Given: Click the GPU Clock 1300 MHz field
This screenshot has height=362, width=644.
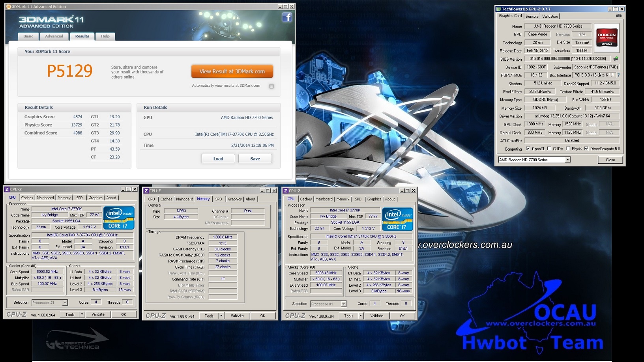Looking at the screenshot, I should tap(535, 124).
